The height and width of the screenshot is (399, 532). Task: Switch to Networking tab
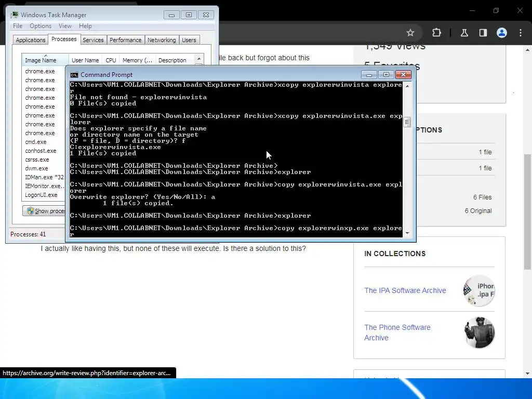(x=162, y=40)
